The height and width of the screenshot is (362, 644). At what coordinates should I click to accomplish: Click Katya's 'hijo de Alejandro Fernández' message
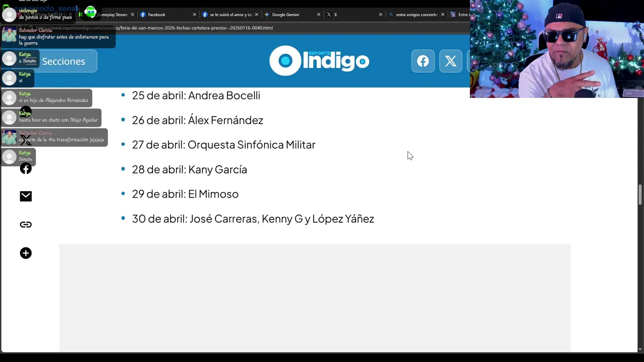click(x=47, y=98)
